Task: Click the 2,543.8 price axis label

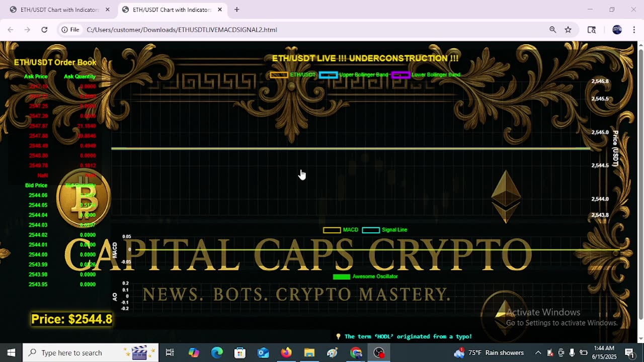Action: (600, 215)
